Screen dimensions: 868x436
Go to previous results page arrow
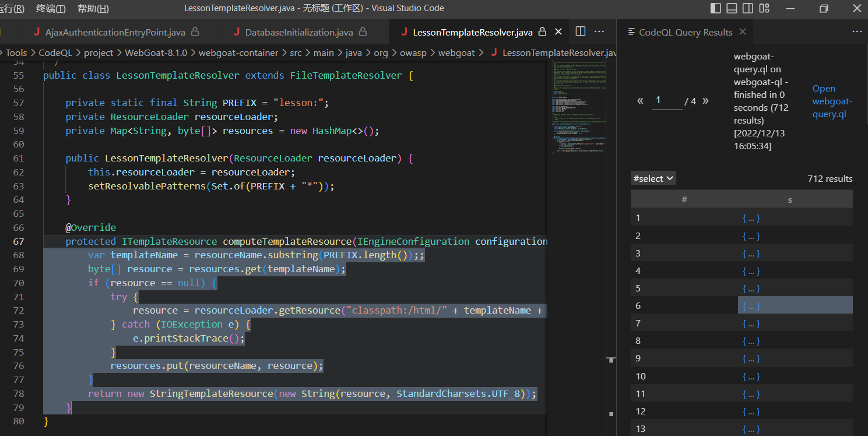[640, 100]
